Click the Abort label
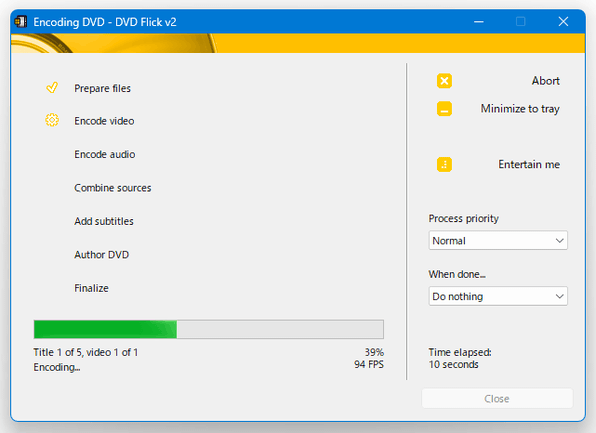 (545, 81)
